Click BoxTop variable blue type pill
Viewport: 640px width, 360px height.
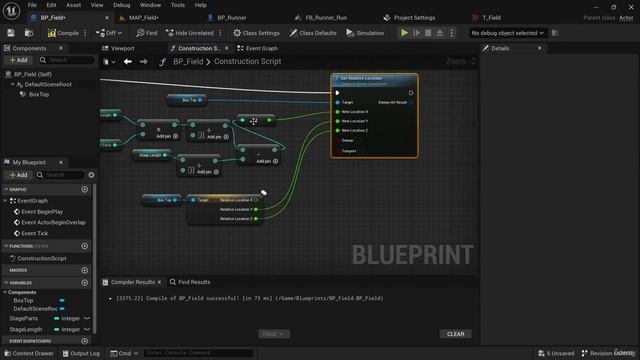tap(62, 300)
